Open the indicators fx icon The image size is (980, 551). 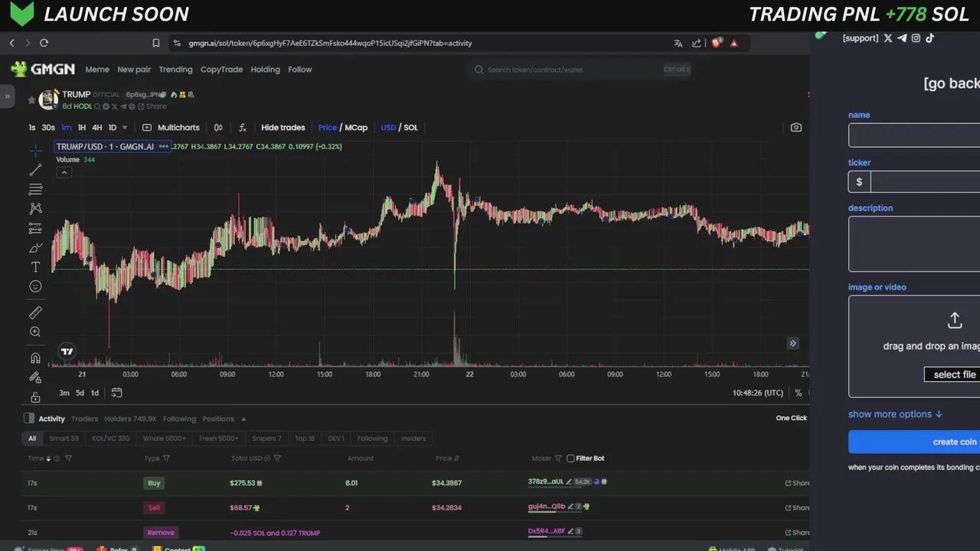[243, 128]
